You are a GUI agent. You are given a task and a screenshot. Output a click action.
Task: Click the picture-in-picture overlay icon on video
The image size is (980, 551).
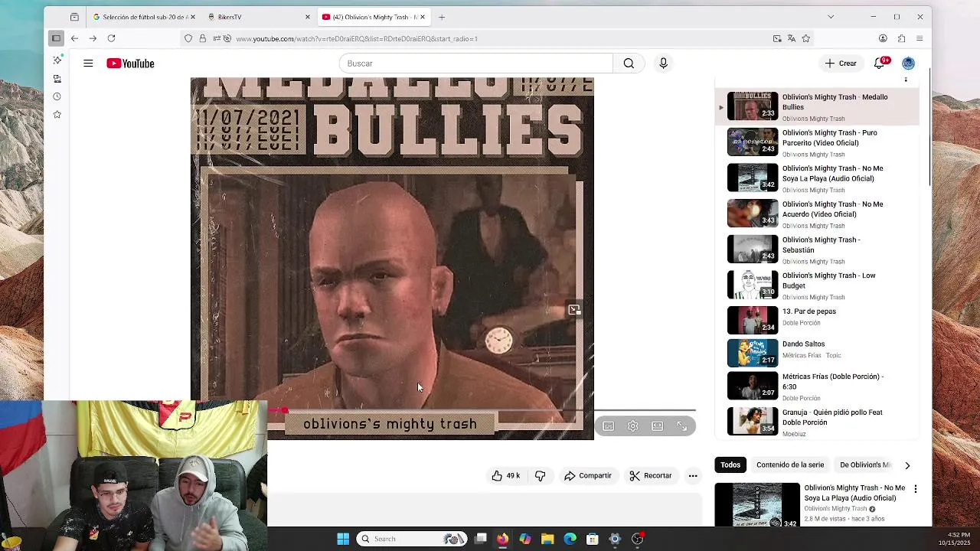(575, 310)
